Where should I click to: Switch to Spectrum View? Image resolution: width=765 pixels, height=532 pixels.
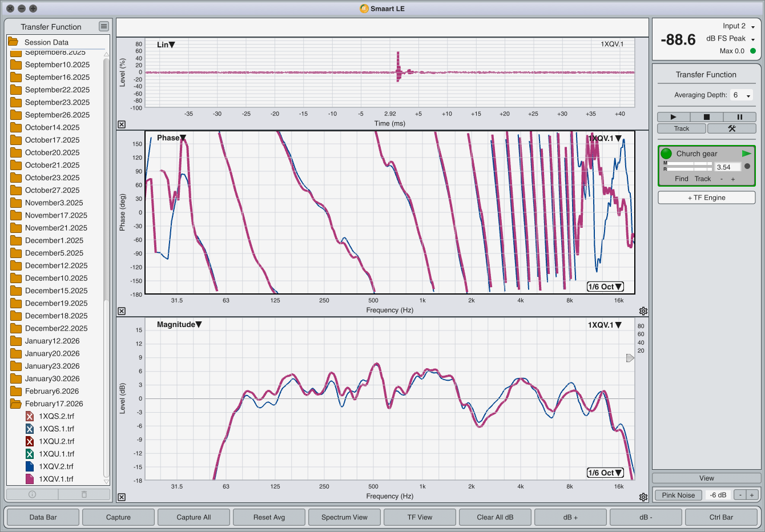tap(344, 517)
